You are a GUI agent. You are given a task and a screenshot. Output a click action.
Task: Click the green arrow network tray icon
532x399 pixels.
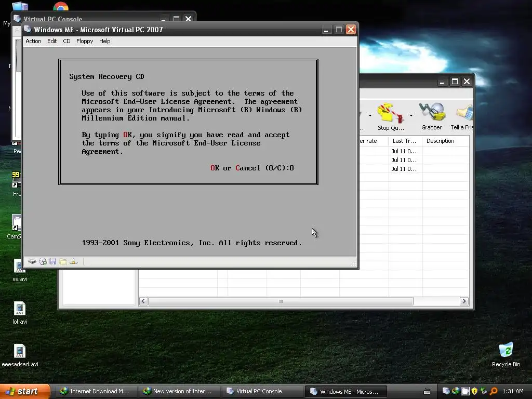pos(484,391)
